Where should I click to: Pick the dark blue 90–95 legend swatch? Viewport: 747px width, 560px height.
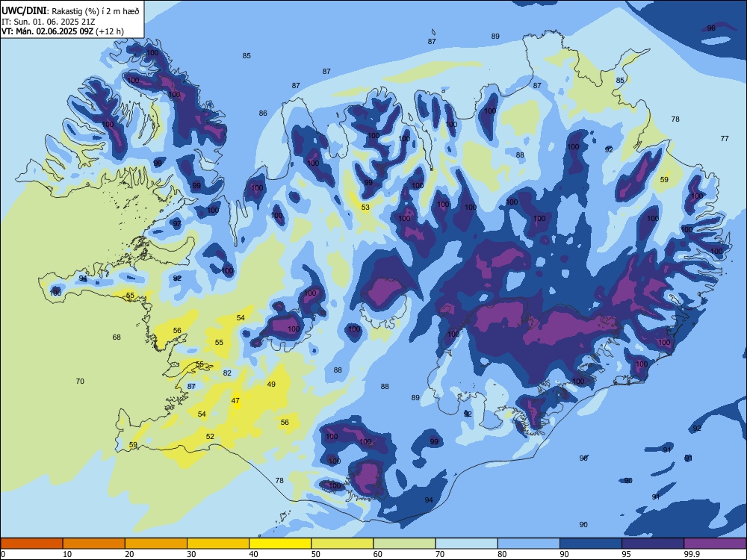[591, 544]
